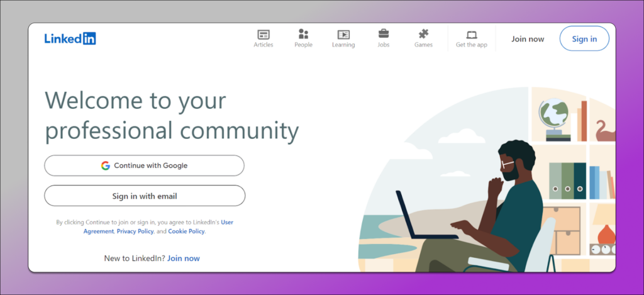Screen dimensions: 644x295
Task: Open the People icon in navigation
Action: pos(304,34)
